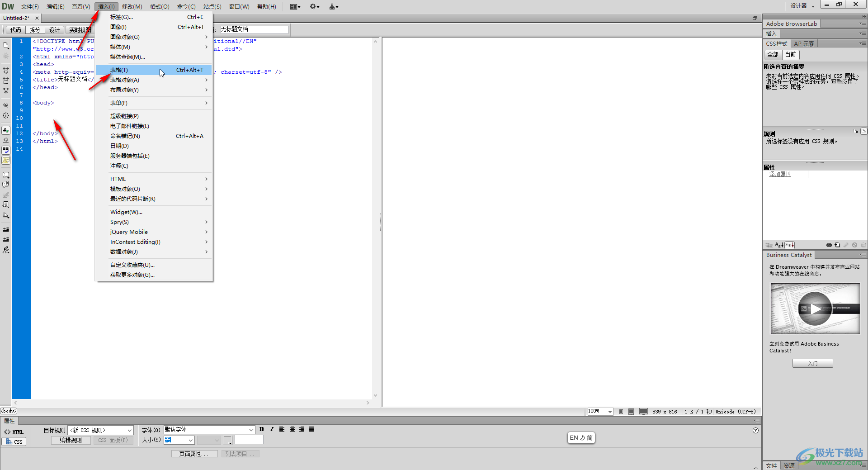The image size is (868, 470).
Task: Click 添加属性 link in properties
Action: pyautogui.click(x=780, y=174)
